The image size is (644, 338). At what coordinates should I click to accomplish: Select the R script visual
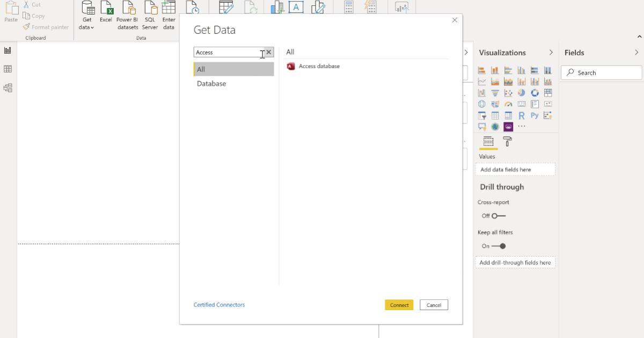(521, 115)
